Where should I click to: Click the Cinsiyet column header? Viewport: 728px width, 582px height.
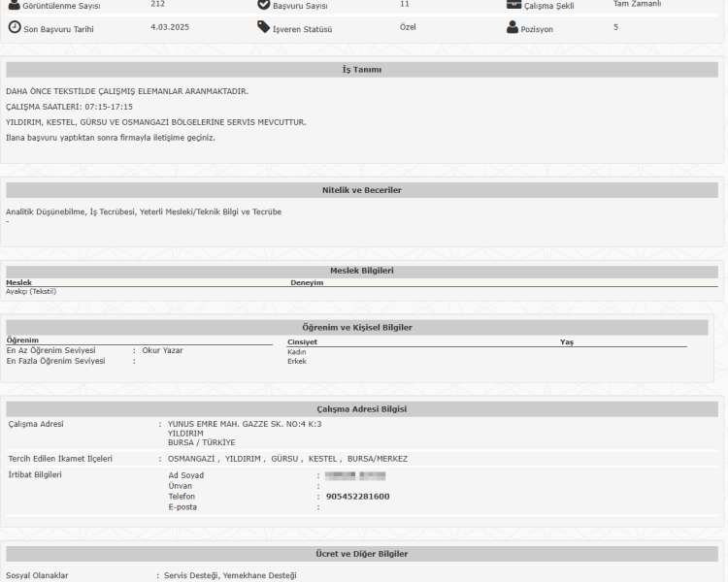click(x=302, y=341)
